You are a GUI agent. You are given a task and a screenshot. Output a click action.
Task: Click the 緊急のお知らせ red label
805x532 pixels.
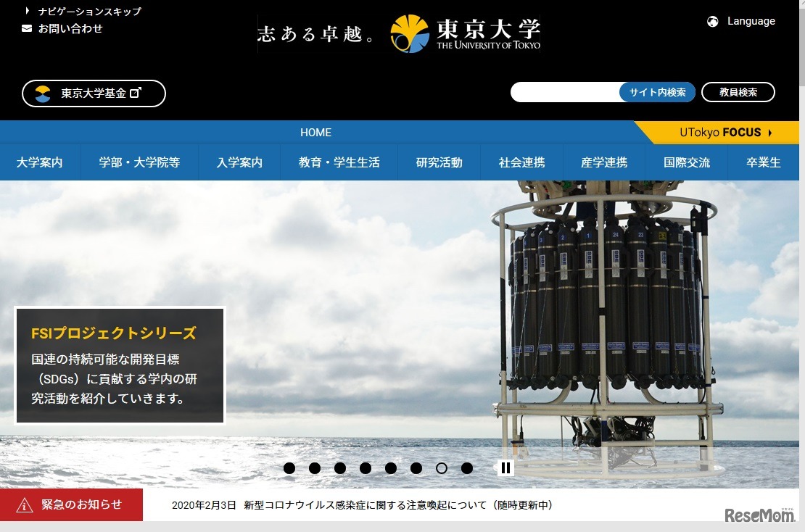click(x=71, y=504)
